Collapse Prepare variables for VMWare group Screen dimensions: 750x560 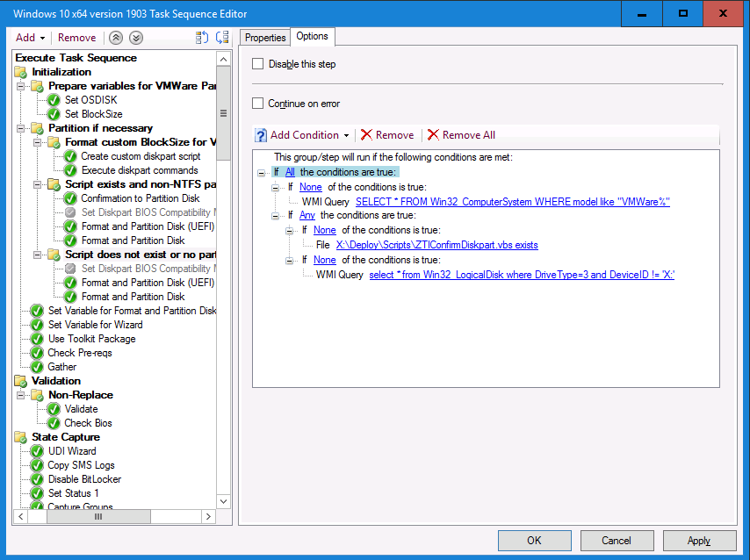click(x=20, y=87)
